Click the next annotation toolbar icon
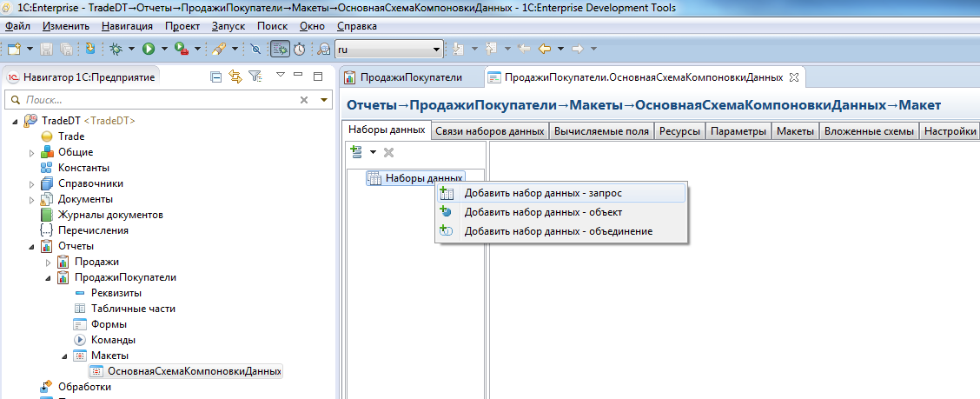 [x=458, y=49]
